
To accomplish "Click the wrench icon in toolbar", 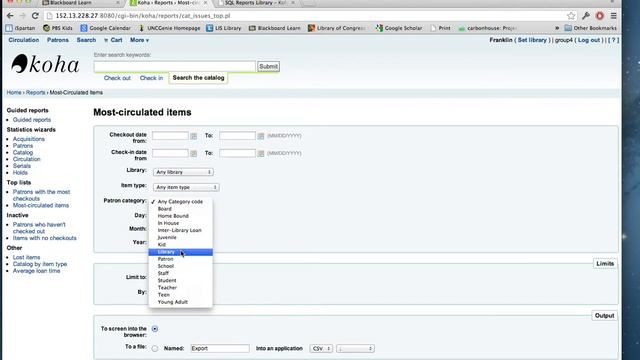I will [x=586, y=16].
